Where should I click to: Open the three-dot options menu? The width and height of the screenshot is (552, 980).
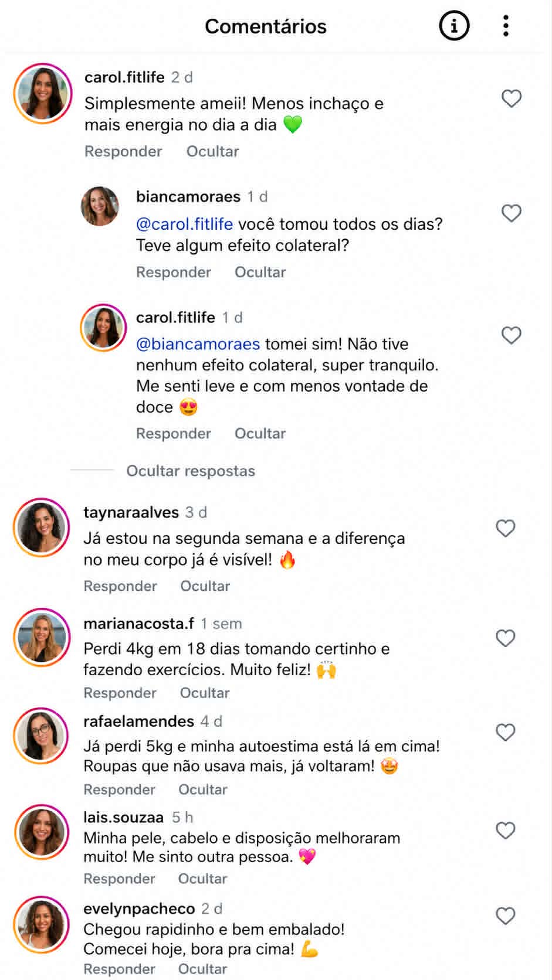(506, 26)
